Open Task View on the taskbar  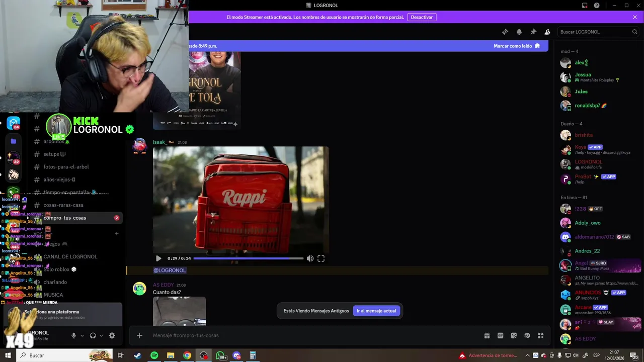pos(121,355)
